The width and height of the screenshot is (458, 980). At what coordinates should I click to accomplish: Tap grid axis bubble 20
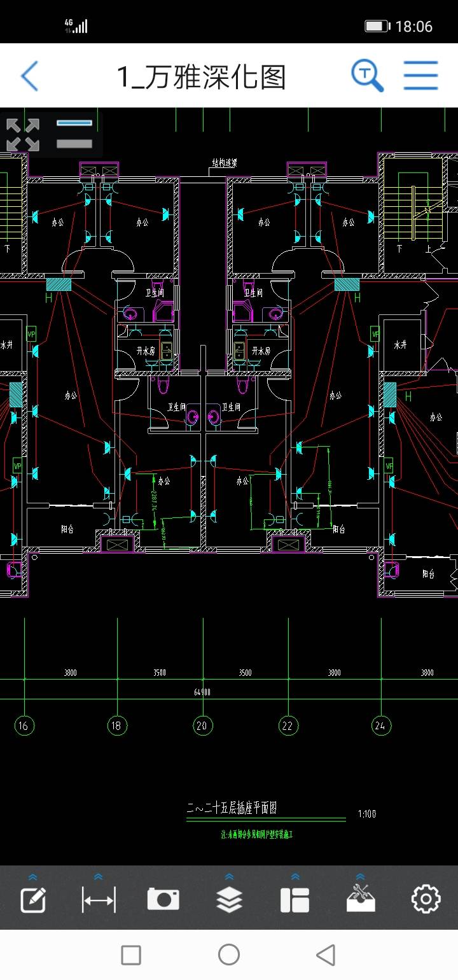[203, 725]
